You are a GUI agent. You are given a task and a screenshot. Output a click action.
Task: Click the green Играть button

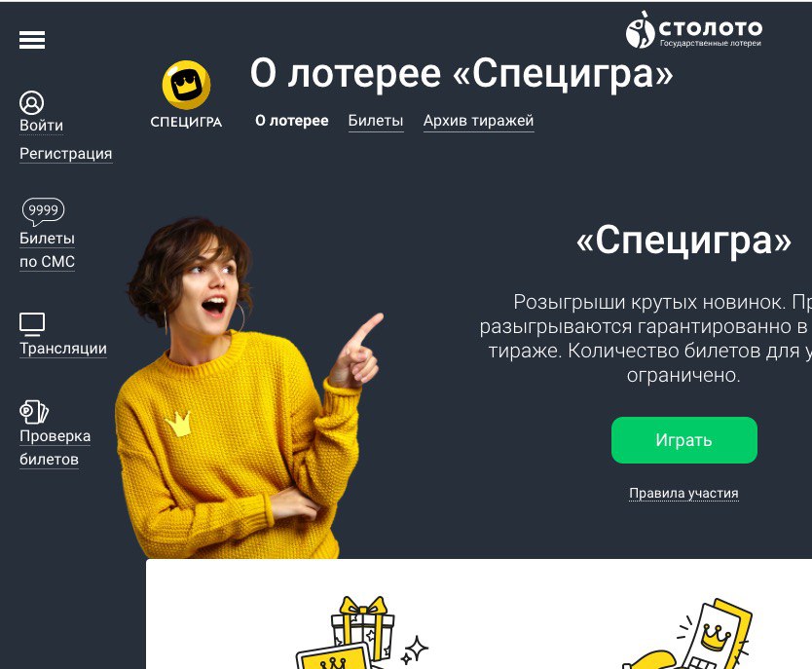click(x=684, y=440)
